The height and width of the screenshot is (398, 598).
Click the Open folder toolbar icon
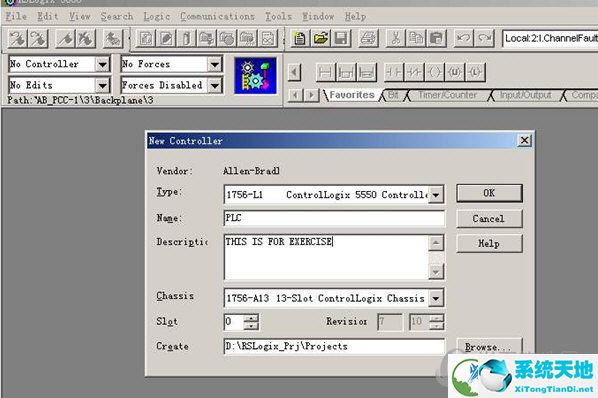pyautogui.click(x=320, y=39)
